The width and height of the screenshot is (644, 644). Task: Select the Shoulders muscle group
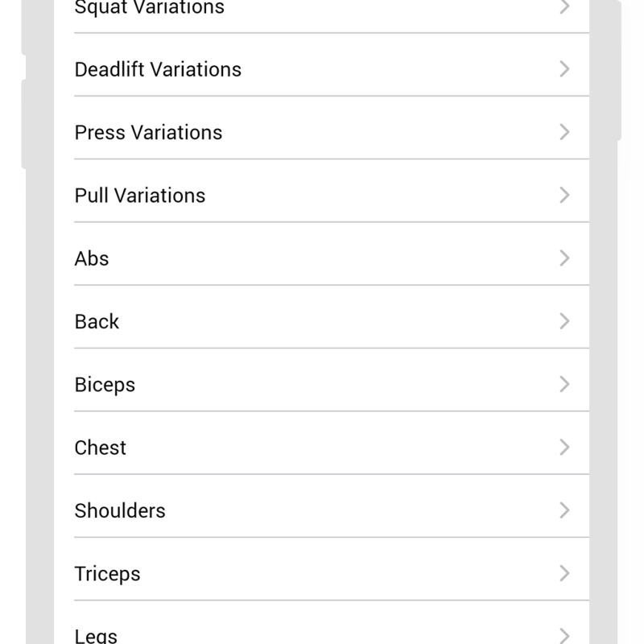(x=322, y=510)
